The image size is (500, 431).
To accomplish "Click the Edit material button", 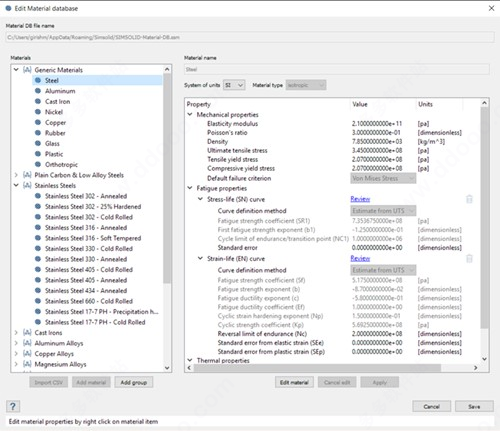I will (294, 382).
